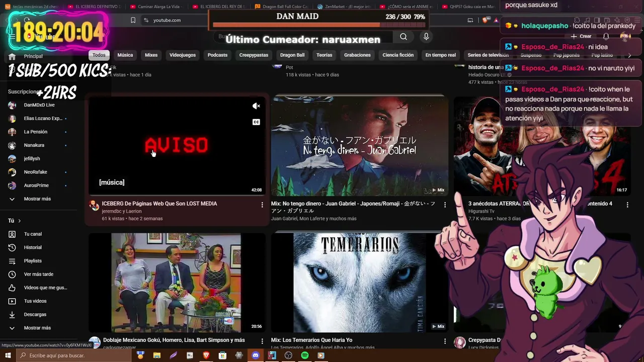
Task: Open the YouTube notifications bell
Action: point(606,36)
